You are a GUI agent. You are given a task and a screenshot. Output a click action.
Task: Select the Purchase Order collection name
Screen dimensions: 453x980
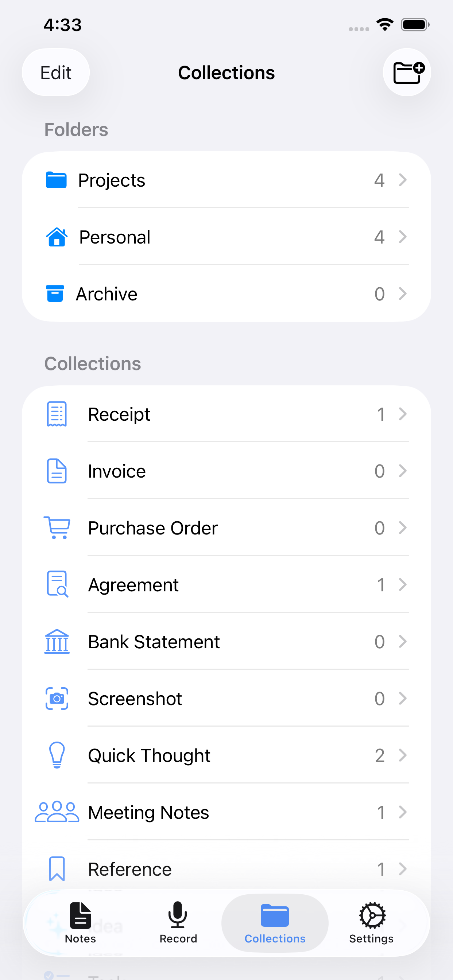point(153,528)
